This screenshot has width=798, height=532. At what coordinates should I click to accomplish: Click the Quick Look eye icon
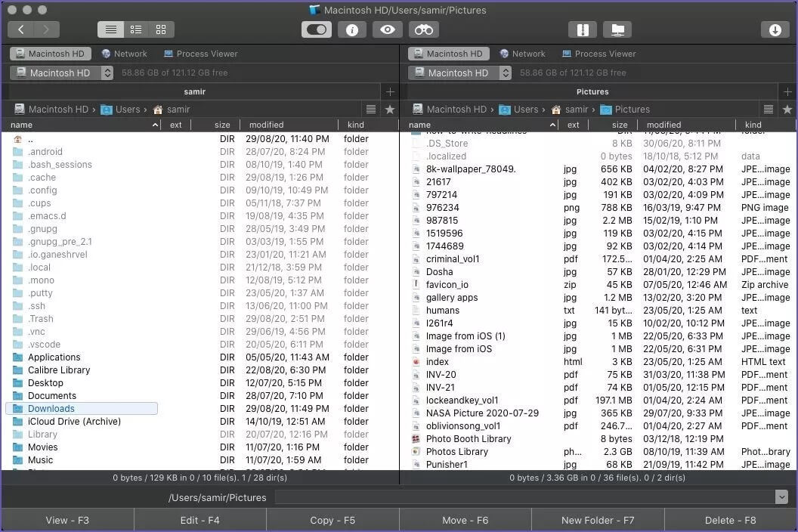click(388, 29)
